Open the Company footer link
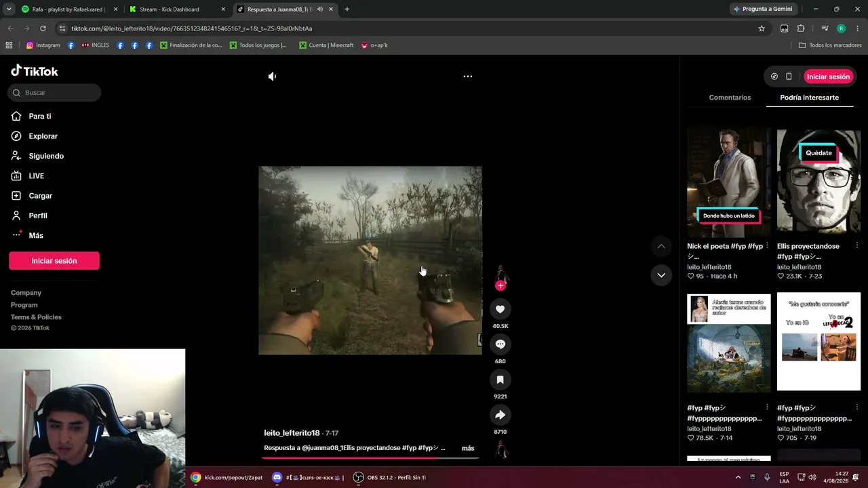Screen dimensions: 868x488 click(x=26, y=293)
